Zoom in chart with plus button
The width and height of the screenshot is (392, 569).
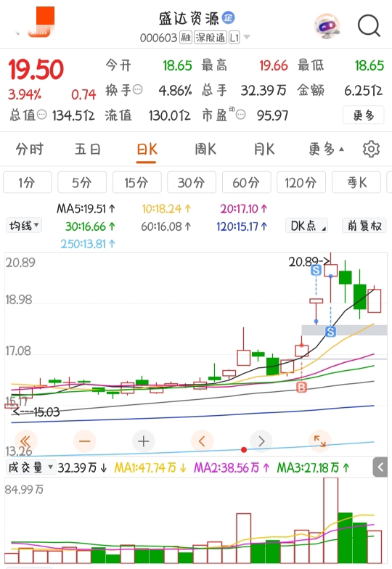[144, 441]
